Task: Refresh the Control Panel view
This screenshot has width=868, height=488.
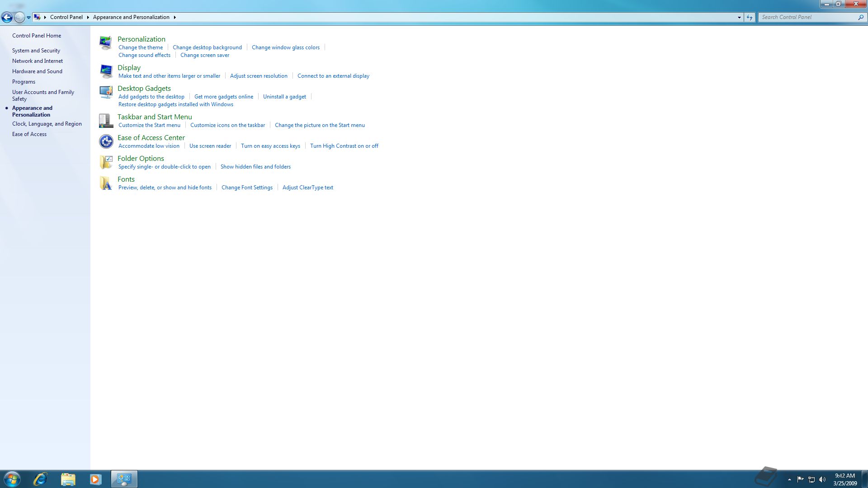Action: pyautogui.click(x=750, y=17)
